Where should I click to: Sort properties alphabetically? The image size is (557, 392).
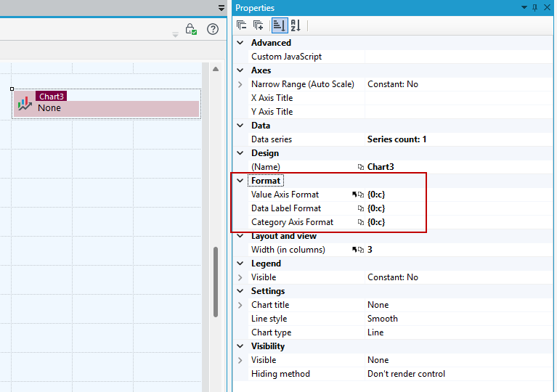296,25
